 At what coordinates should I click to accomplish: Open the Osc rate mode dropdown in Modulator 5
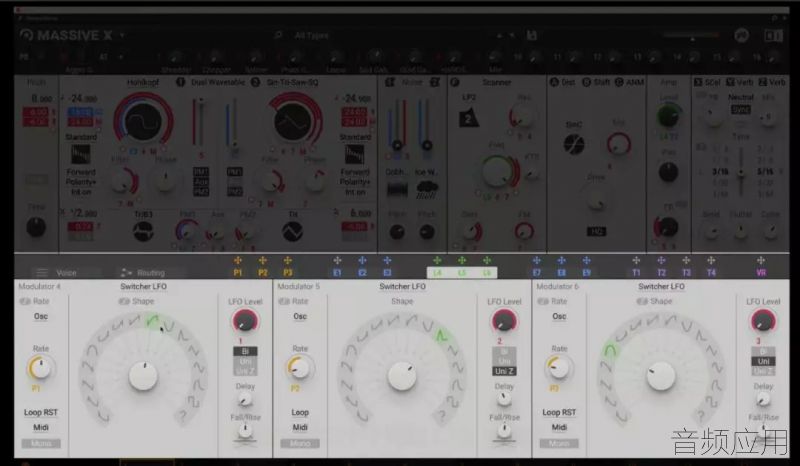click(x=300, y=316)
